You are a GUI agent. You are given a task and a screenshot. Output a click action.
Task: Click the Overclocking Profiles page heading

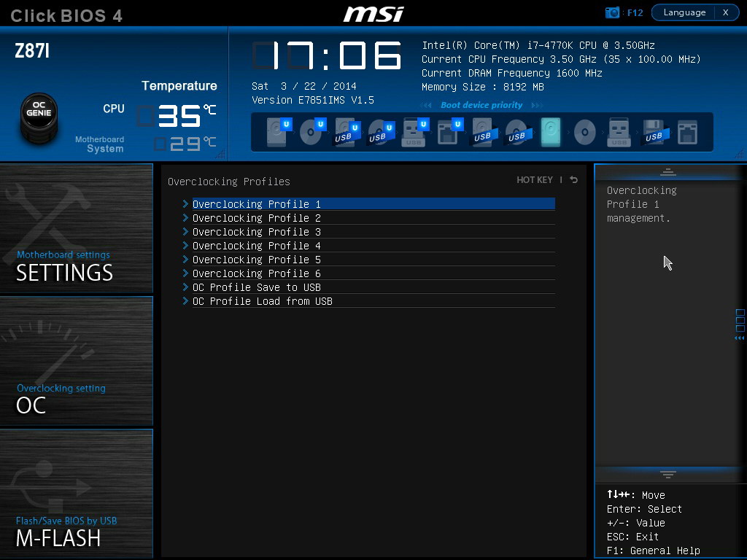click(228, 182)
